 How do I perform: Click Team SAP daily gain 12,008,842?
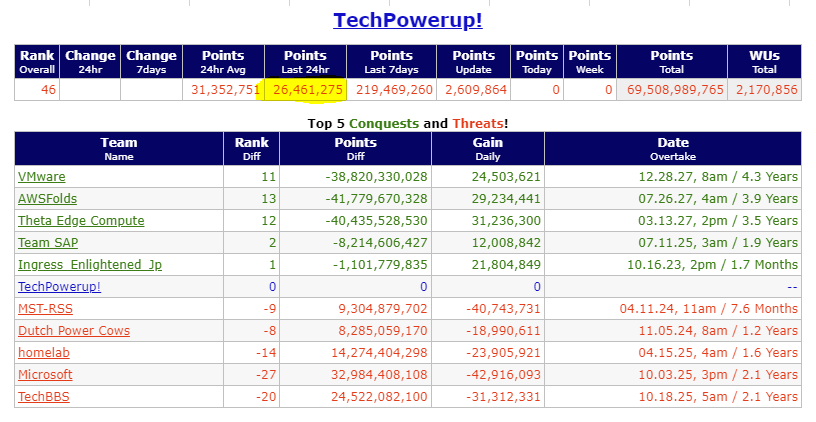coord(506,242)
